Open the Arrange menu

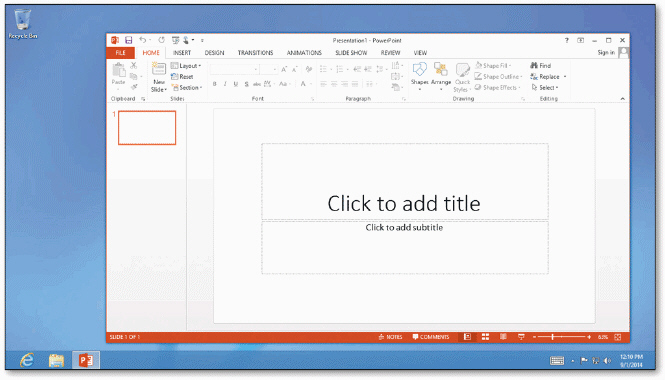[441, 76]
